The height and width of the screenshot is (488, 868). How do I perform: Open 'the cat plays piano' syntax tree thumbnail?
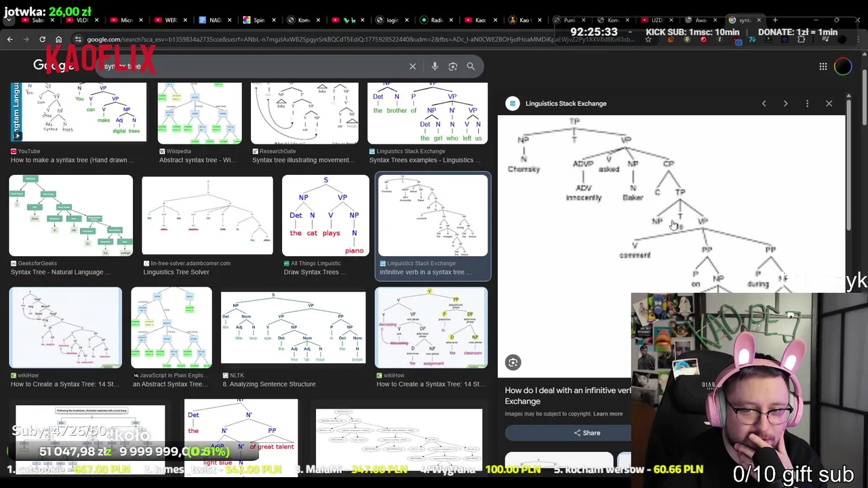[325, 216]
